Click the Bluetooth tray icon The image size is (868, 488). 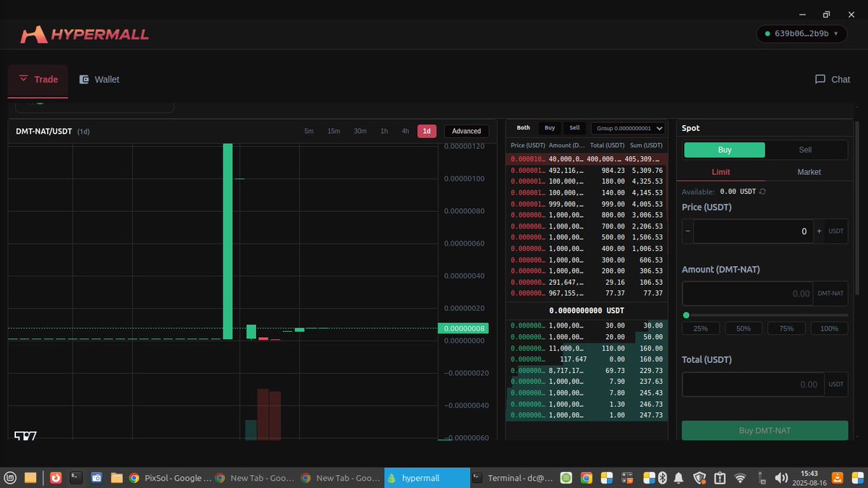tap(661, 478)
